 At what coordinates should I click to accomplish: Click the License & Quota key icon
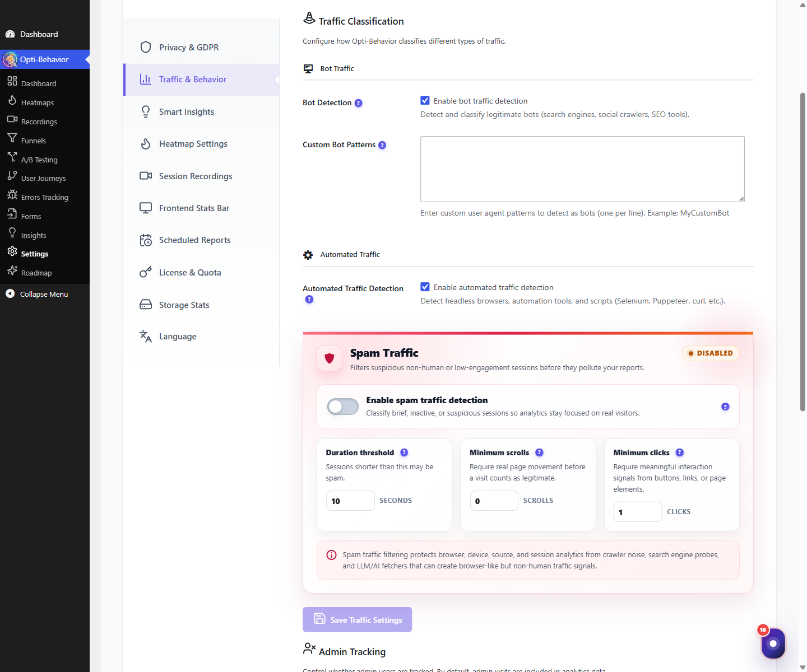tap(146, 272)
